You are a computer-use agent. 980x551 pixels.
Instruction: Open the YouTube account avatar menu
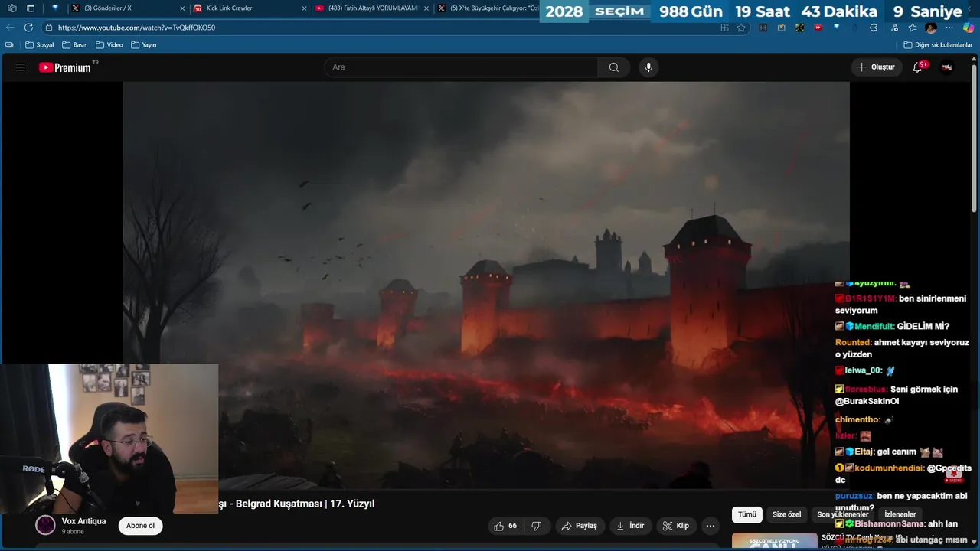pos(946,67)
